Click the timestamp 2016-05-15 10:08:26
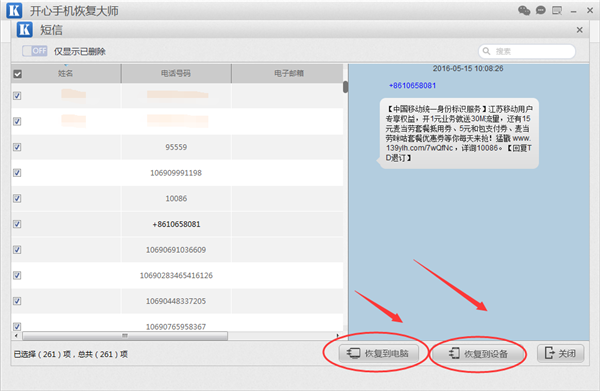The image size is (600, 391). [x=468, y=68]
